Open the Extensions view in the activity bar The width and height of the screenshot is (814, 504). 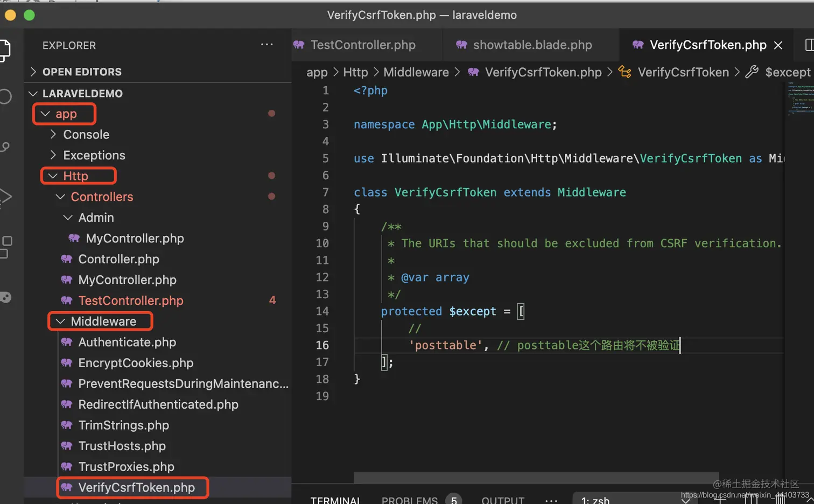point(5,247)
